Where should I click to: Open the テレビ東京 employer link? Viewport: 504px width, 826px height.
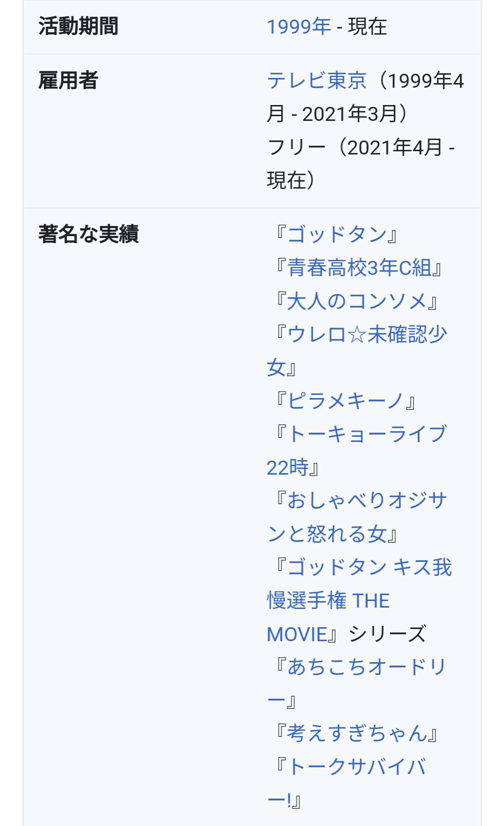coord(316,81)
